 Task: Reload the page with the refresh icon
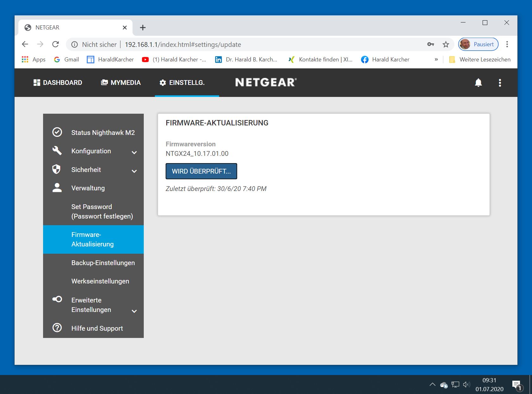(55, 44)
